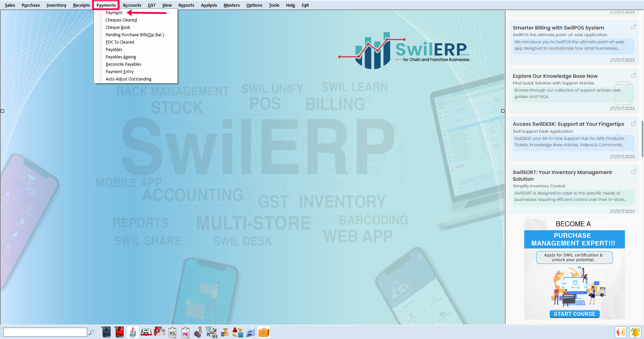This screenshot has height=339, width=644.
Task: Open the Options menu
Action: tap(254, 5)
